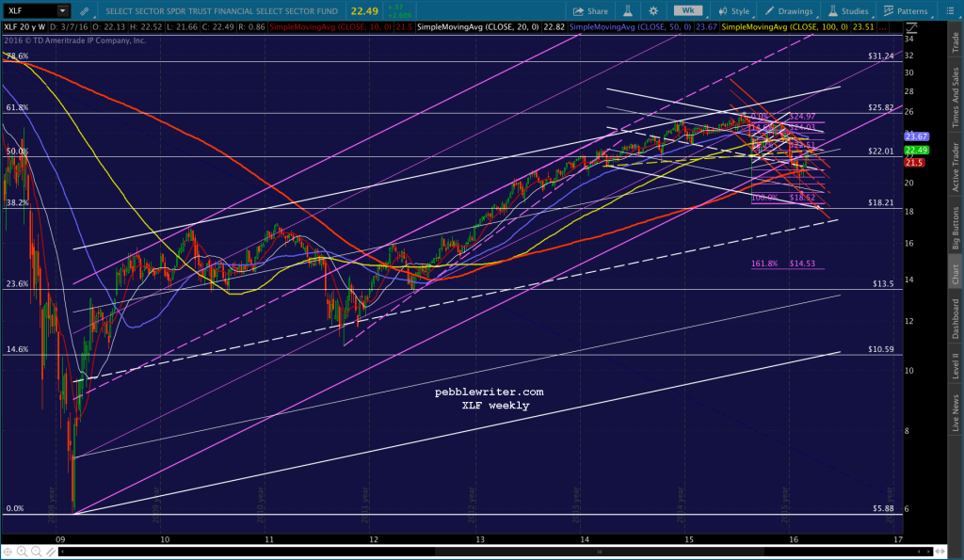This screenshot has width=964, height=560.
Task: Click the symbol link chain icon
Action: click(84, 11)
